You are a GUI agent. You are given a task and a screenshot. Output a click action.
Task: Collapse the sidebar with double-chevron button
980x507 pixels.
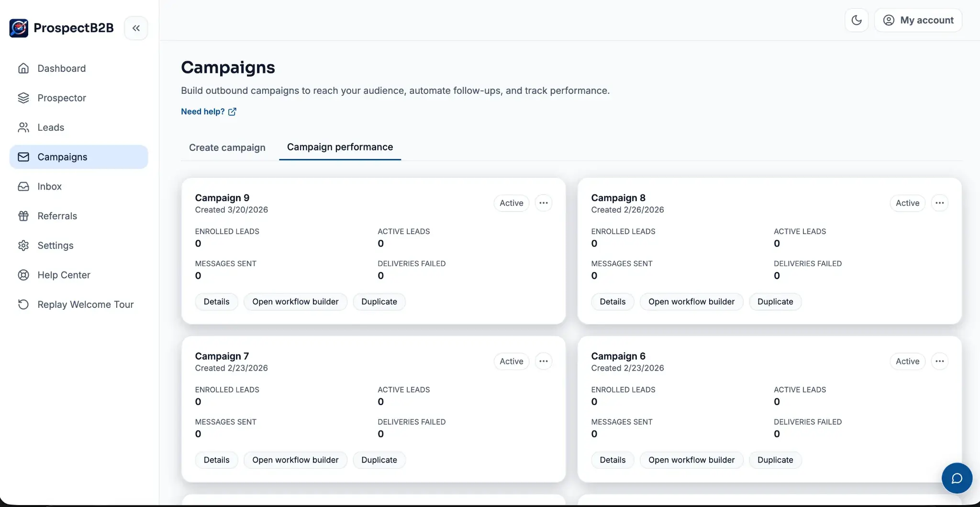point(136,28)
